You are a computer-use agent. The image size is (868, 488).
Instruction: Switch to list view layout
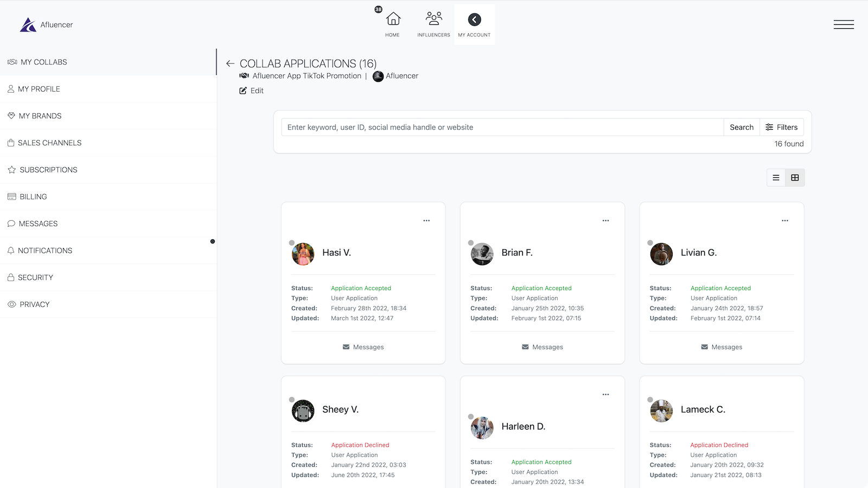pyautogui.click(x=776, y=178)
